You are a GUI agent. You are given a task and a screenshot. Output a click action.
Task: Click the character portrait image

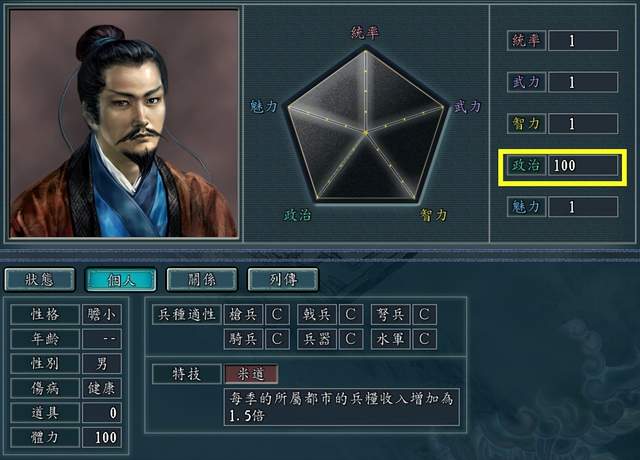click(x=124, y=123)
